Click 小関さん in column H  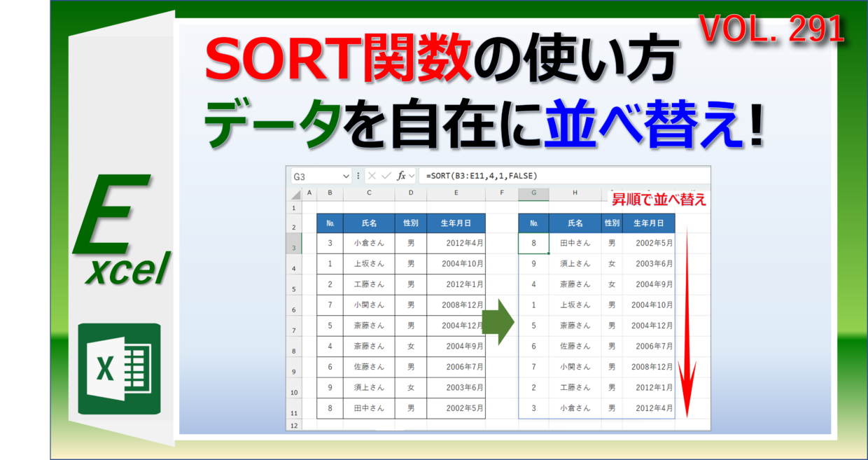tap(575, 366)
